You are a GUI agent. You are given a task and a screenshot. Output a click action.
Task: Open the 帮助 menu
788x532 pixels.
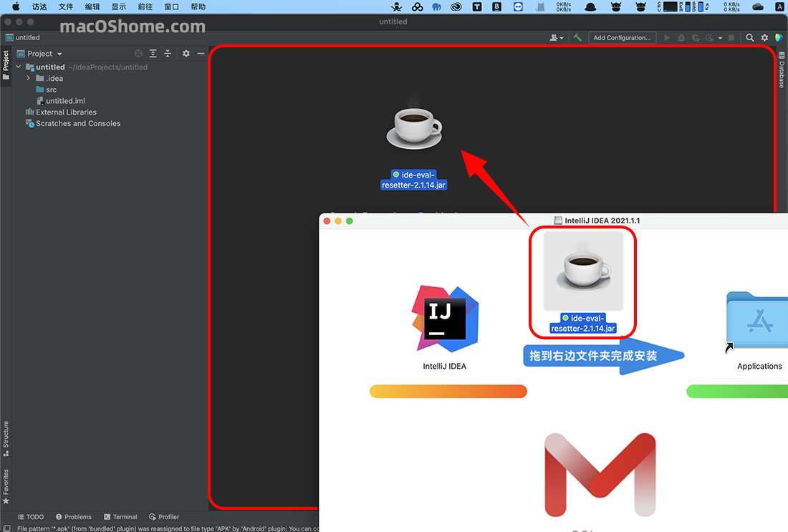(x=198, y=7)
